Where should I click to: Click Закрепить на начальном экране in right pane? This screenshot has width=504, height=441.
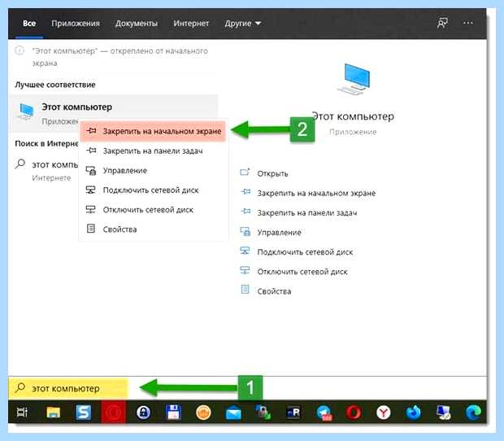coord(308,193)
